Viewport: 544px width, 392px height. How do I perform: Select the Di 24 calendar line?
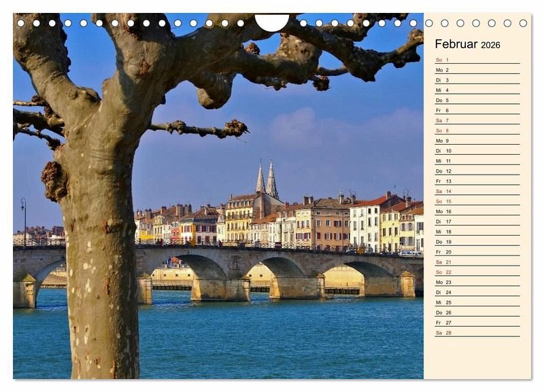477,292
